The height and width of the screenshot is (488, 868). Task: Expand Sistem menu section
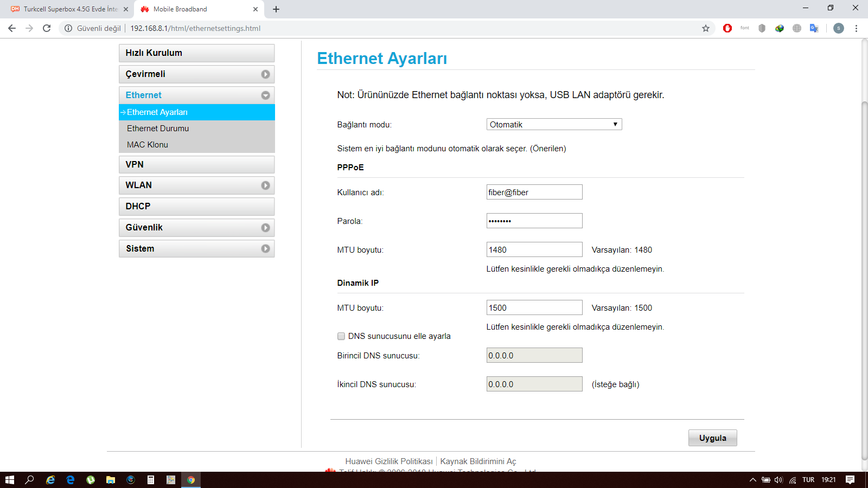tap(196, 249)
